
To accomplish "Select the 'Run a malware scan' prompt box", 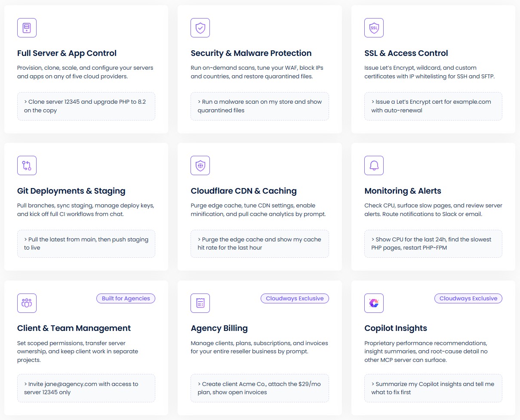I will [x=260, y=106].
